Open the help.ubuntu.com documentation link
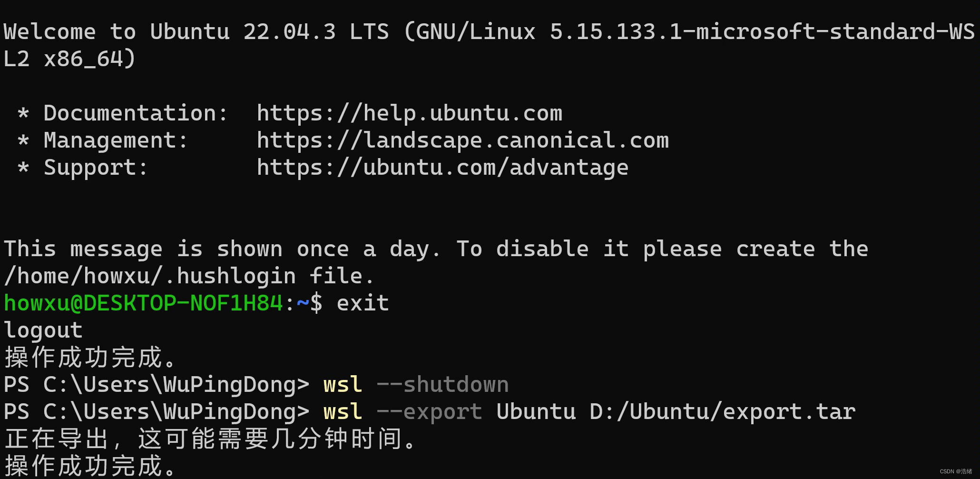This screenshot has width=980, height=479. [x=409, y=113]
